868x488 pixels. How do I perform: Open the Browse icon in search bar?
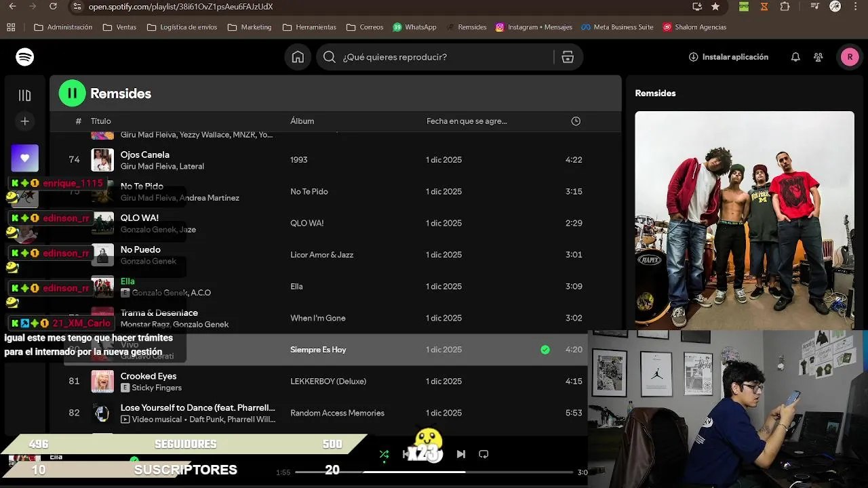(568, 57)
